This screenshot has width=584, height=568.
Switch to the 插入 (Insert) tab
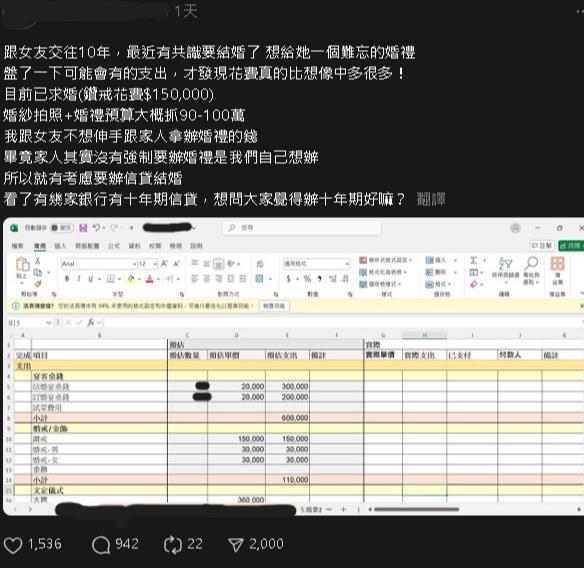coord(60,246)
